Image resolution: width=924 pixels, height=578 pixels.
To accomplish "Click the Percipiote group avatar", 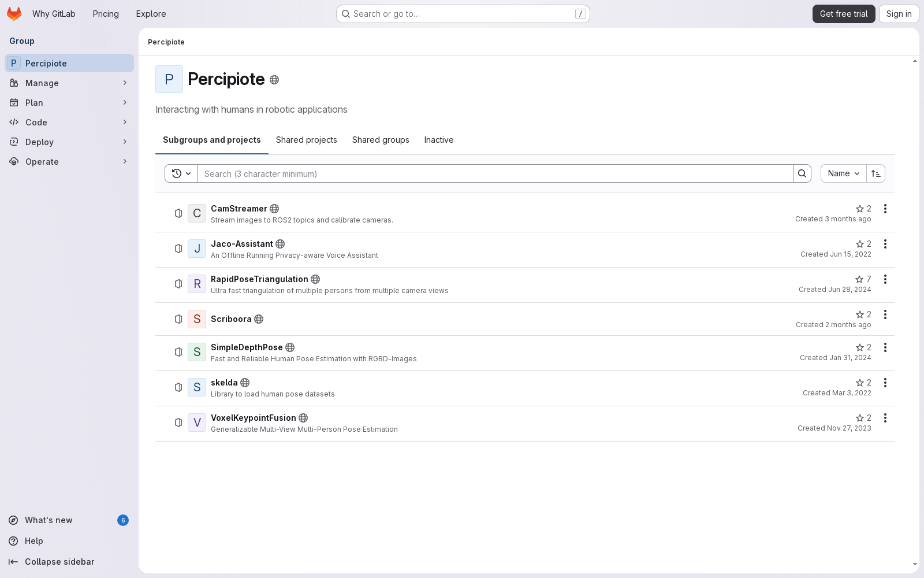I will (169, 79).
